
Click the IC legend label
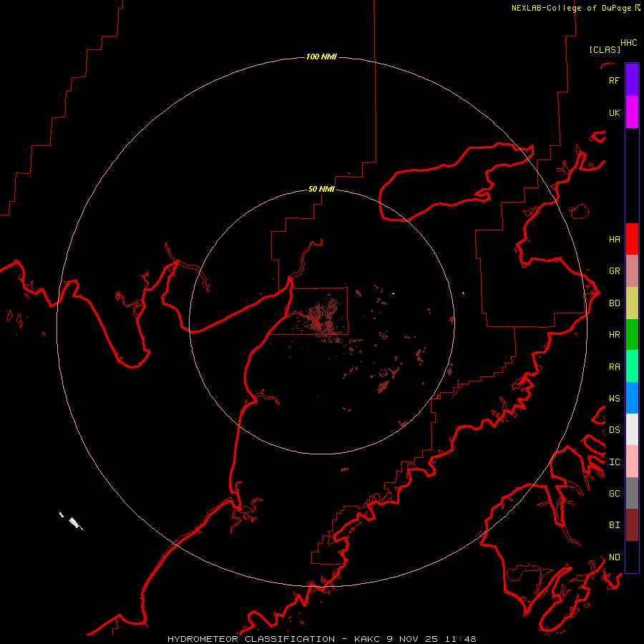tap(614, 462)
